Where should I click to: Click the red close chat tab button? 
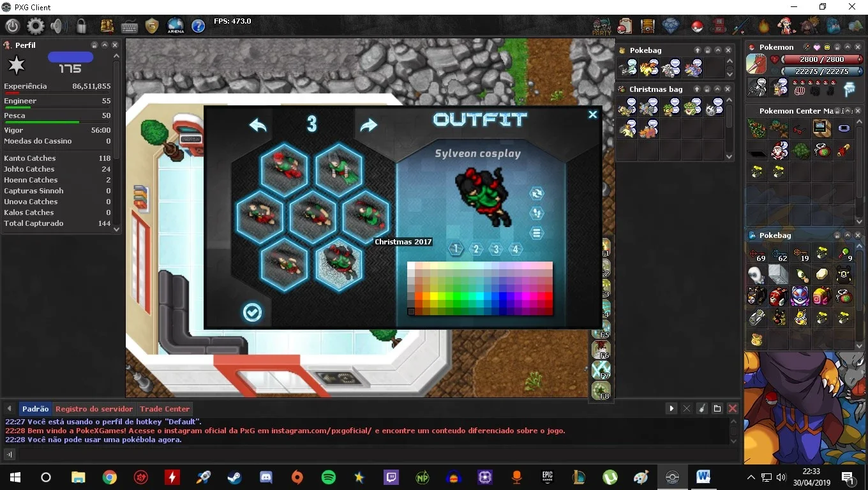coord(733,408)
